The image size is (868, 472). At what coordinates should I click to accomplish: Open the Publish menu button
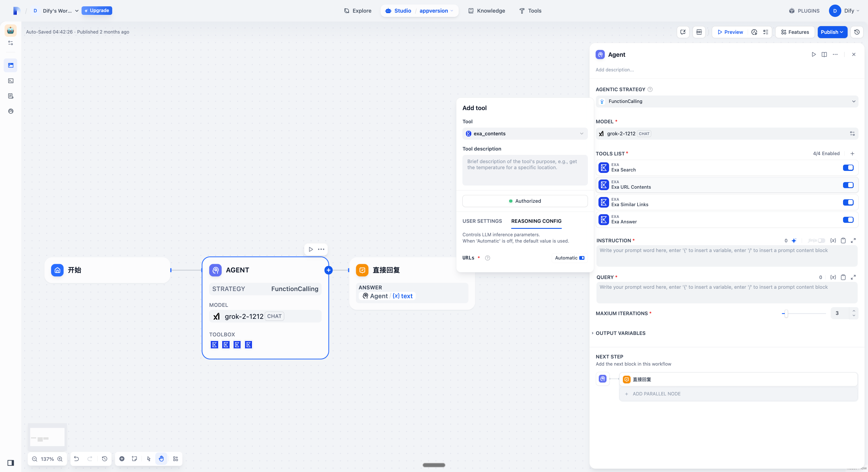point(832,32)
